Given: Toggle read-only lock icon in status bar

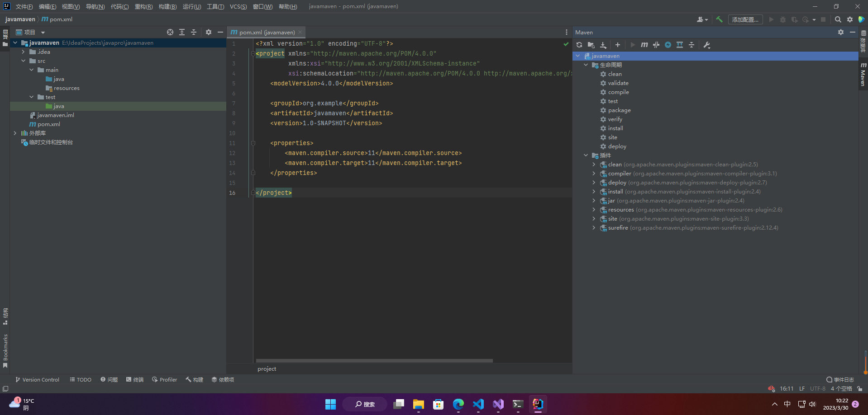Looking at the screenshot, I should (x=859, y=389).
